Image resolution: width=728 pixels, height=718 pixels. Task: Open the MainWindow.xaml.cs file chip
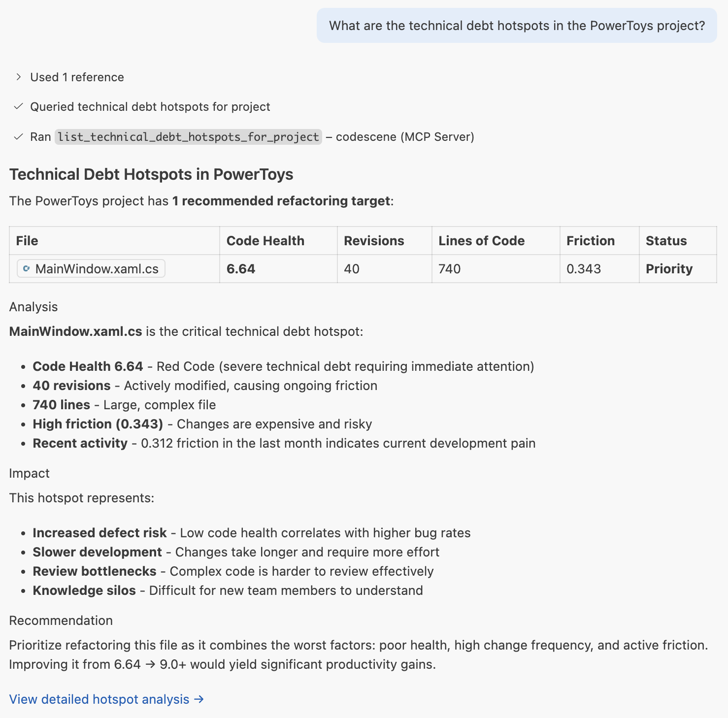[x=90, y=268]
